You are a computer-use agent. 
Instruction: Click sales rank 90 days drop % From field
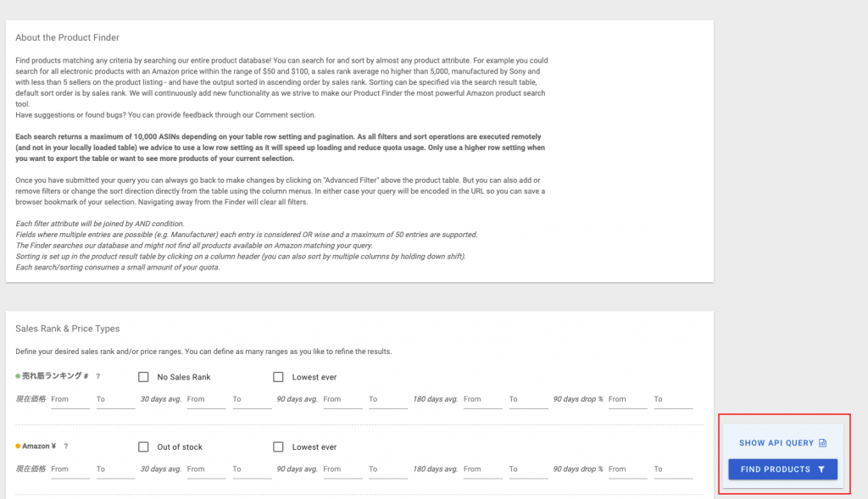point(627,399)
